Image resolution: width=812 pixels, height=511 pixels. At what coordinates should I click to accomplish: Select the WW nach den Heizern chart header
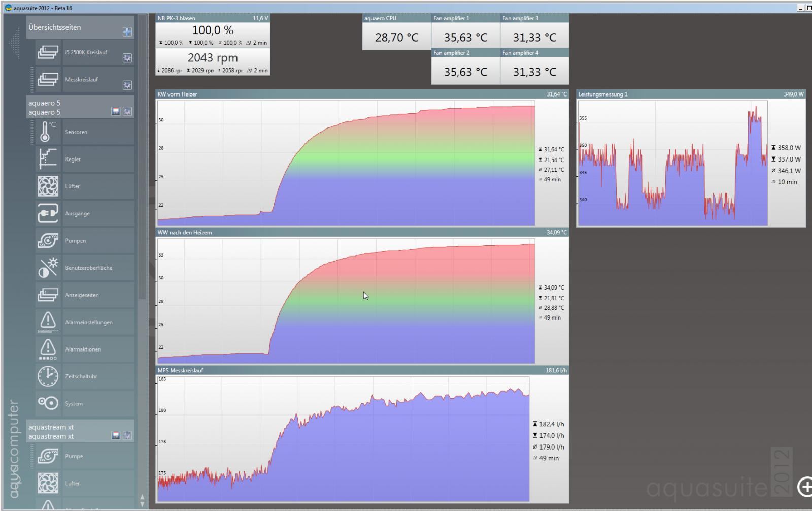click(362, 232)
